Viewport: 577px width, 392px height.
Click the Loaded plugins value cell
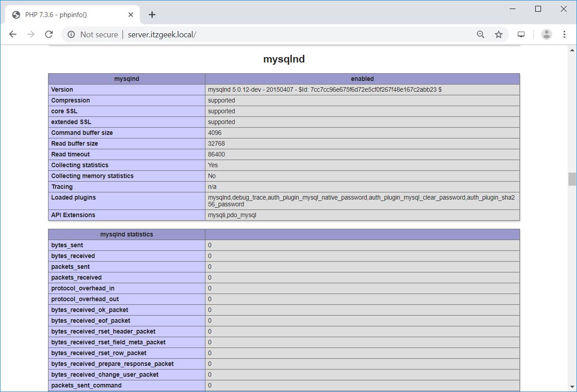362,200
